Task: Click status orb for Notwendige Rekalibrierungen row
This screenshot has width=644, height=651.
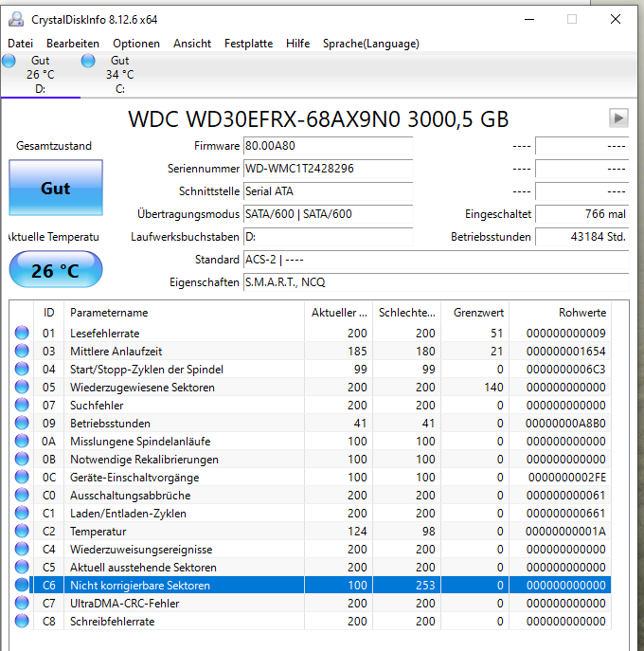Action: [x=22, y=460]
